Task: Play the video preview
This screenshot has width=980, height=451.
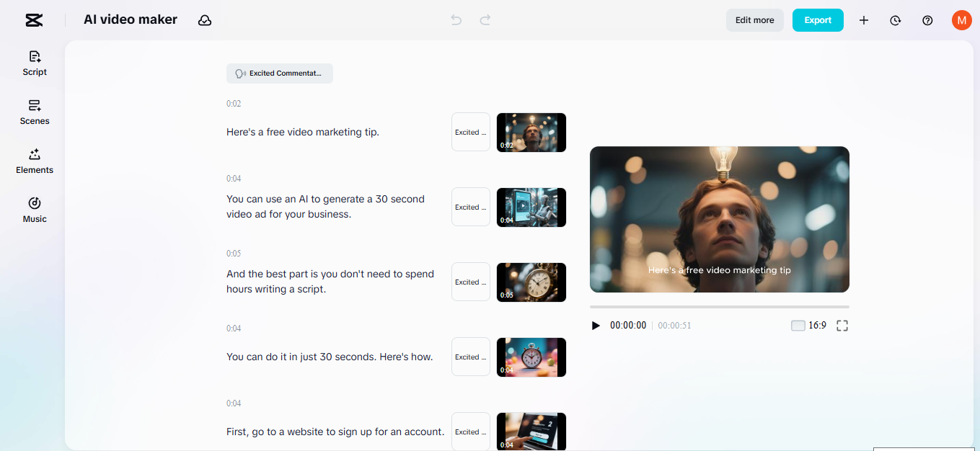Action: pyautogui.click(x=596, y=325)
